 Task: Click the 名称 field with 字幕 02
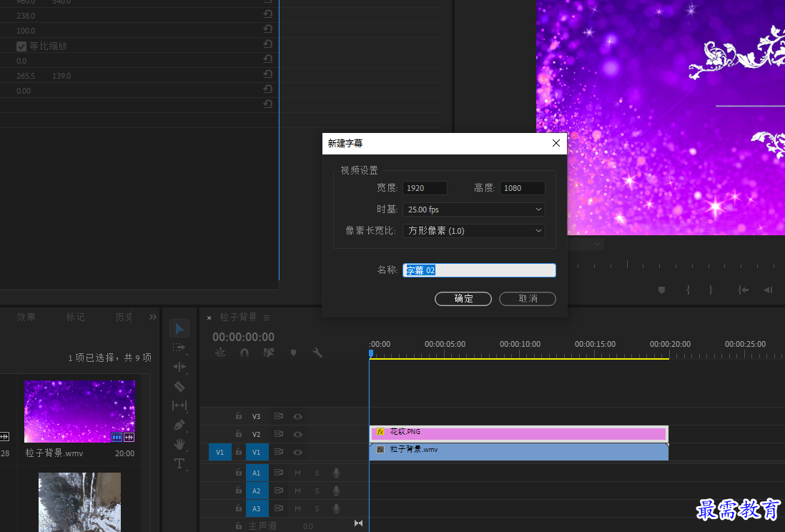click(479, 270)
